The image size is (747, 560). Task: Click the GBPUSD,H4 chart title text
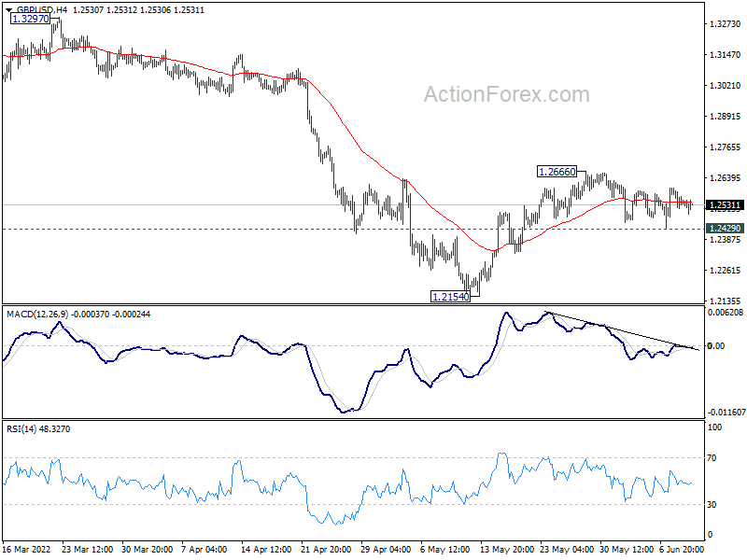click(42, 10)
